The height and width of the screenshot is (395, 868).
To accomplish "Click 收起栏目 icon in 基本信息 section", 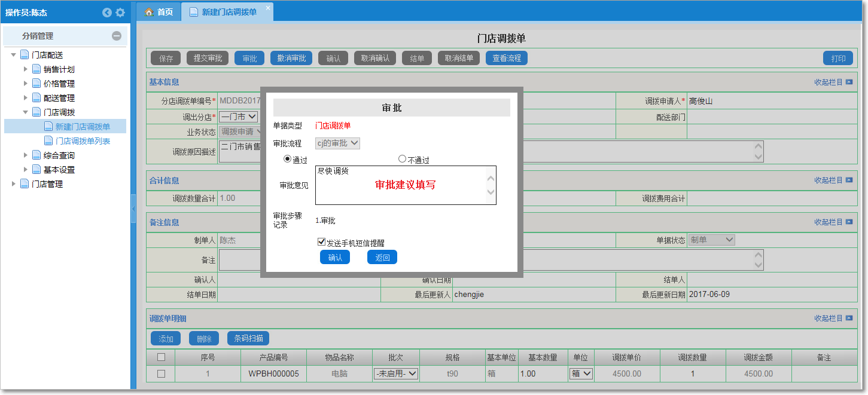I will [849, 82].
